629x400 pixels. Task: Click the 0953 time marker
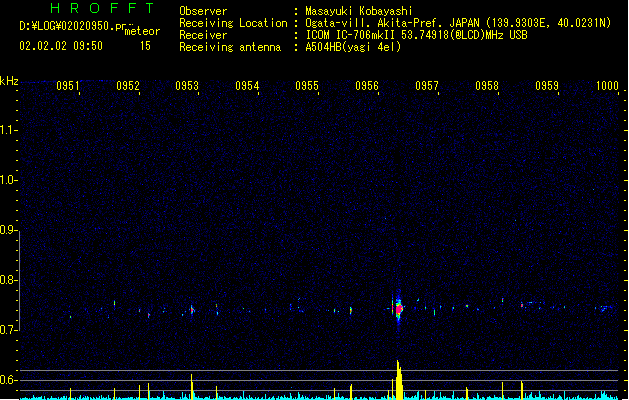187,85
